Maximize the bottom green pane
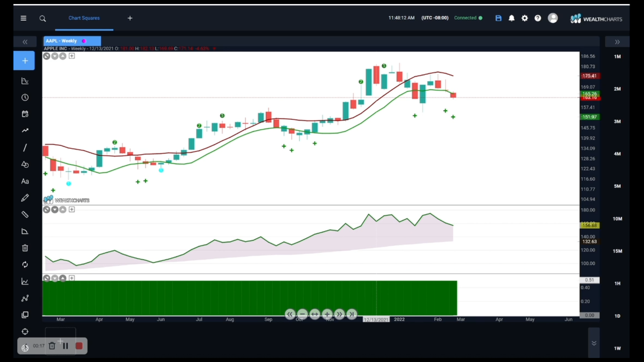 pos(72,278)
